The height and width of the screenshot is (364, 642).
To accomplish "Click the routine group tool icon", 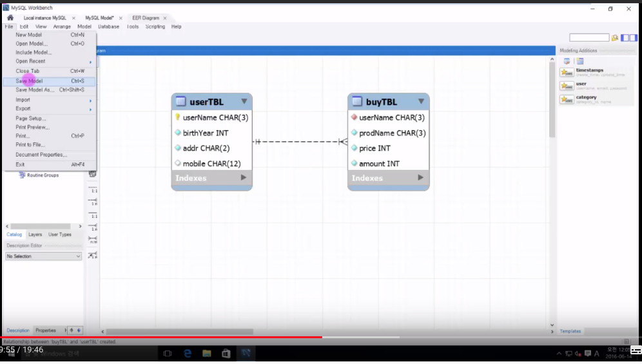I will coord(93,174).
